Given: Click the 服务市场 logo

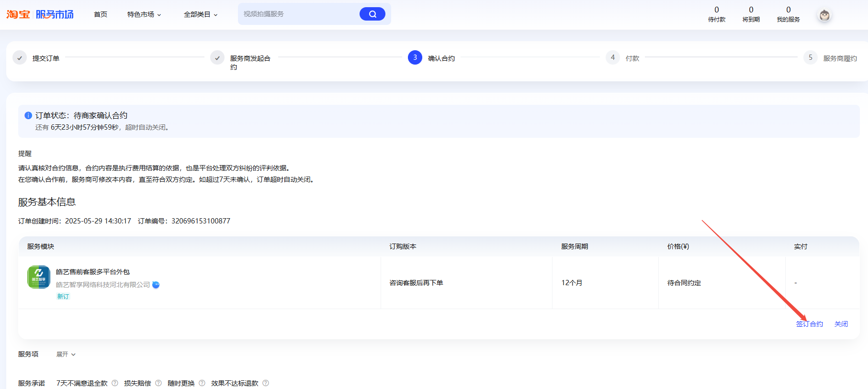Looking at the screenshot, I should point(55,14).
